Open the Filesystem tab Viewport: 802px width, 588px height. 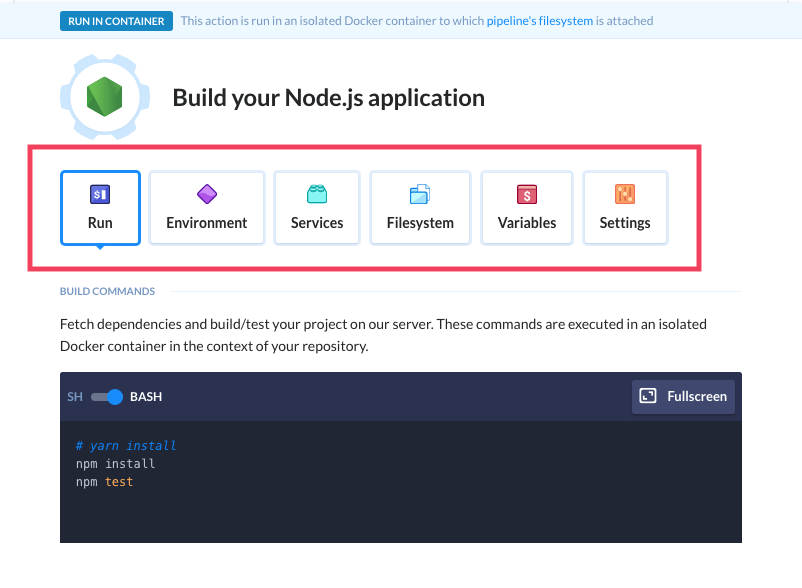[x=420, y=208]
